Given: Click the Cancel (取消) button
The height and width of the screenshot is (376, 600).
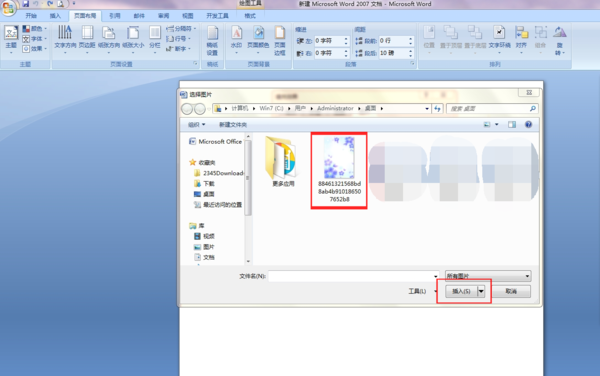Looking at the screenshot, I should tap(511, 291).
